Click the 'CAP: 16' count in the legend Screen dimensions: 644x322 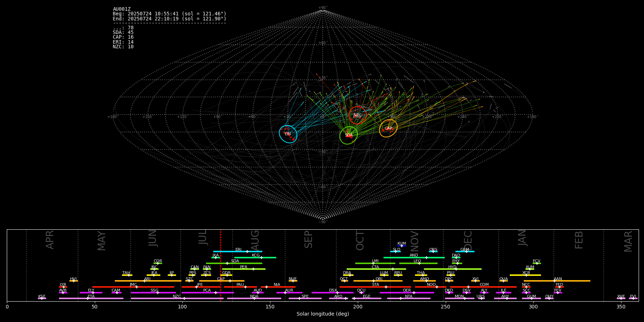coord(123,37)
